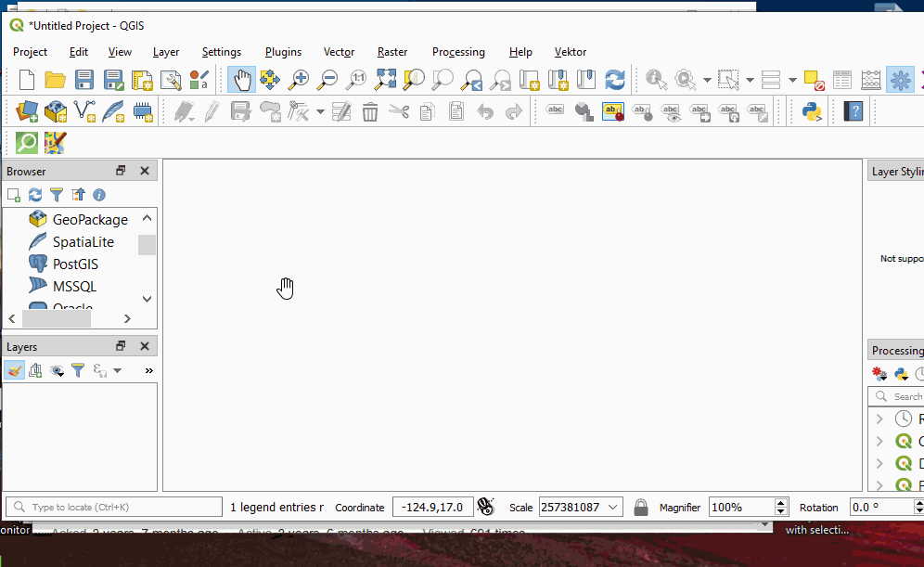The image size is (924, 567).
Task: Expand the first Processing toolbox group
Action: pos(879,419)
